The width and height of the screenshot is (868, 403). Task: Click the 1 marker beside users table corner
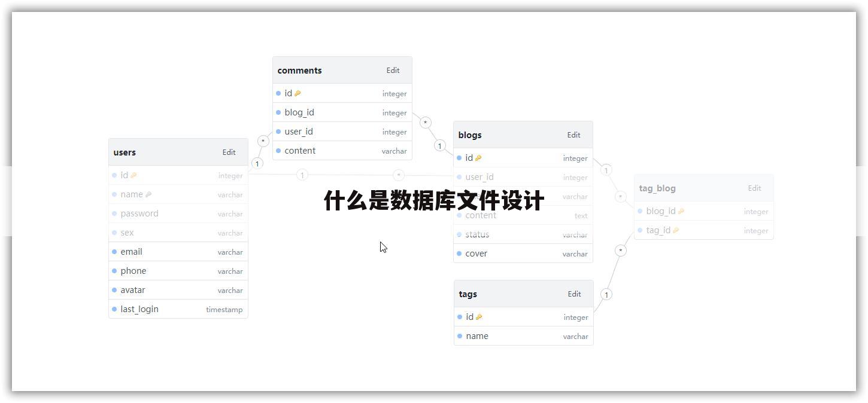click(x=257, y=163)
